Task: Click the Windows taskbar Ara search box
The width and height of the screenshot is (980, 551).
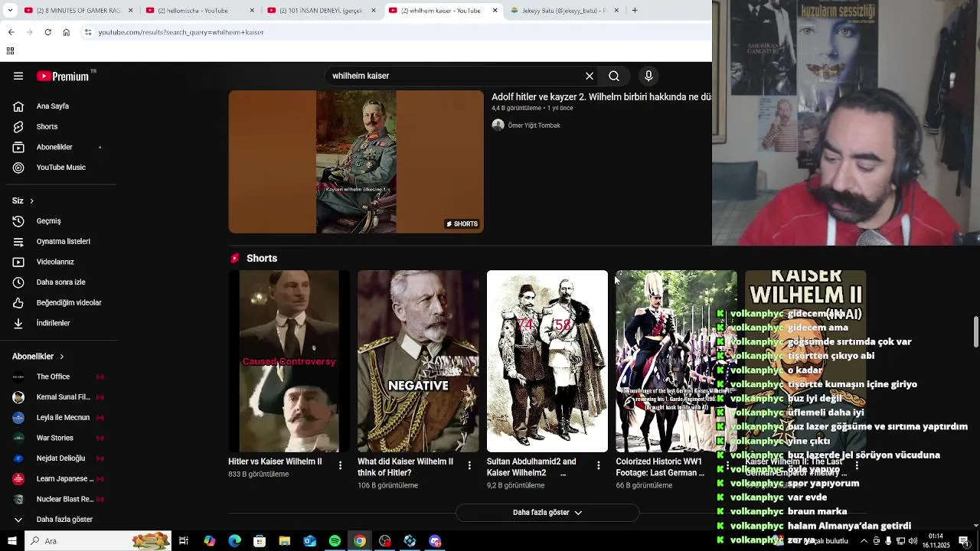Action: pyautogui.click(x=98, y=541)
